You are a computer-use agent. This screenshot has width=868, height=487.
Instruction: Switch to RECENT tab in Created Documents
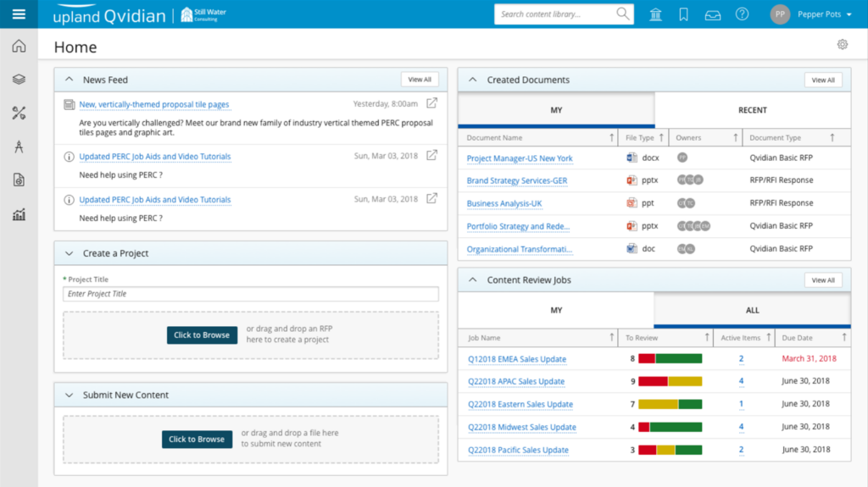pyautogui.click(x=752, y=110)
